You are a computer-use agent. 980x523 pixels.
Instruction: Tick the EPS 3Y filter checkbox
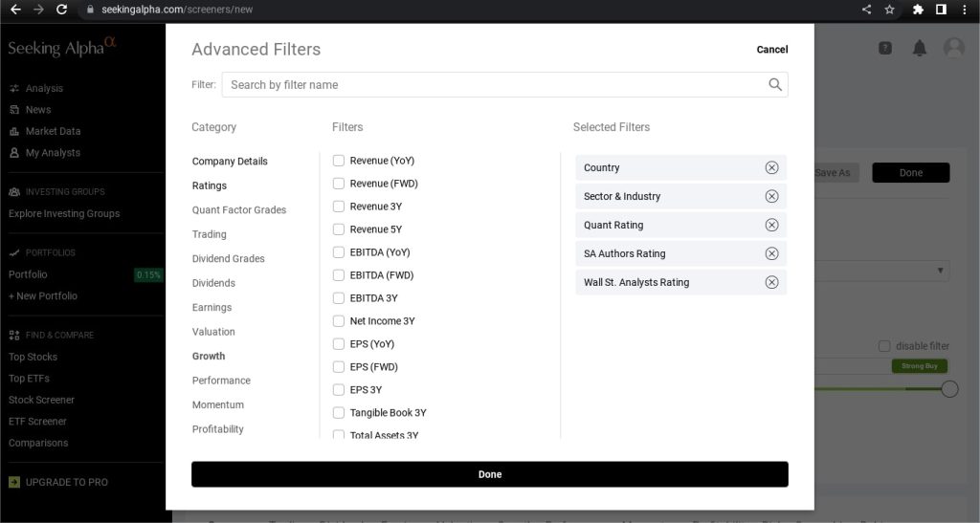point(339,390)
